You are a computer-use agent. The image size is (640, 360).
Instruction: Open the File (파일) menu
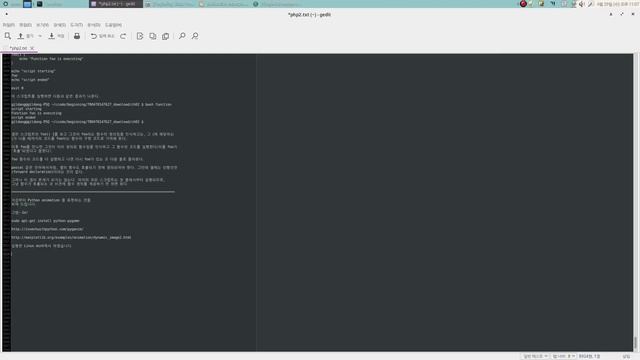[9, 25]
